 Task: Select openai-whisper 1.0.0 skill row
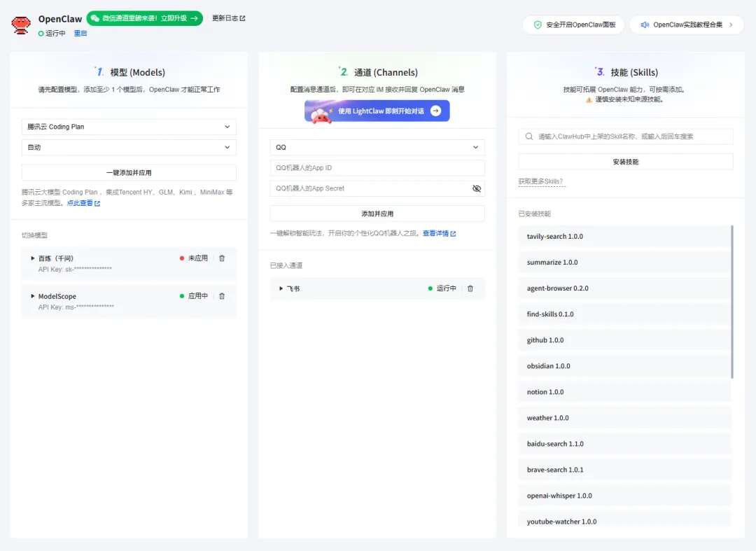tap(624, 496)
